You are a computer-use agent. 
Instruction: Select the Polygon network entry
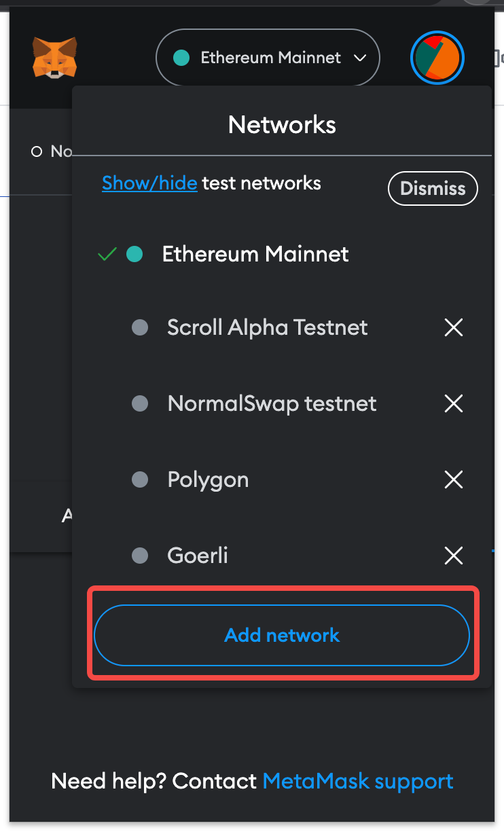[208, 480]
